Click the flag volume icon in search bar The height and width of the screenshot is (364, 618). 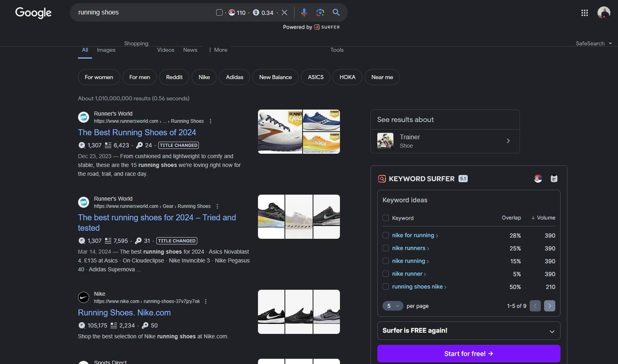232,12
